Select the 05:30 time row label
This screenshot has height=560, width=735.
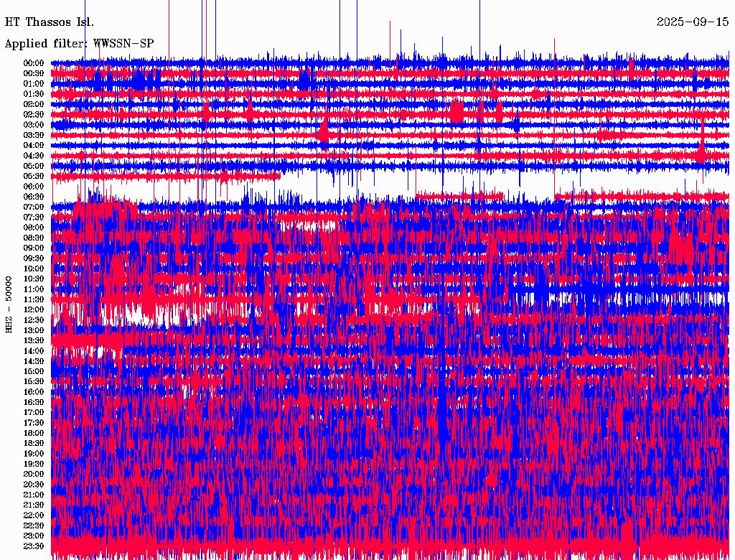click(x=34, y=176)
